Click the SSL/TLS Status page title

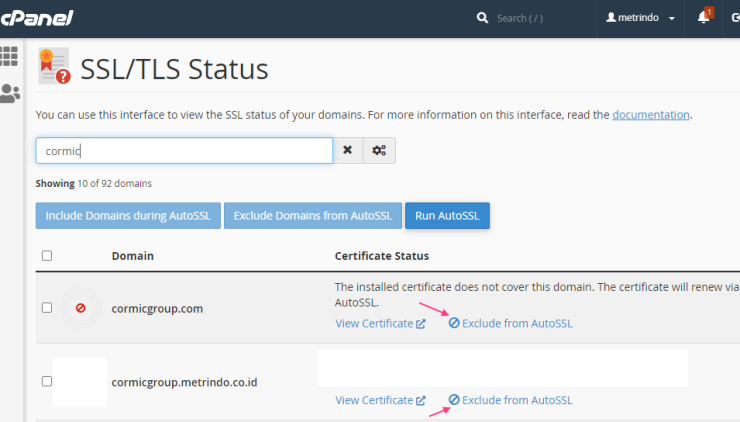(x=174, y=69)
